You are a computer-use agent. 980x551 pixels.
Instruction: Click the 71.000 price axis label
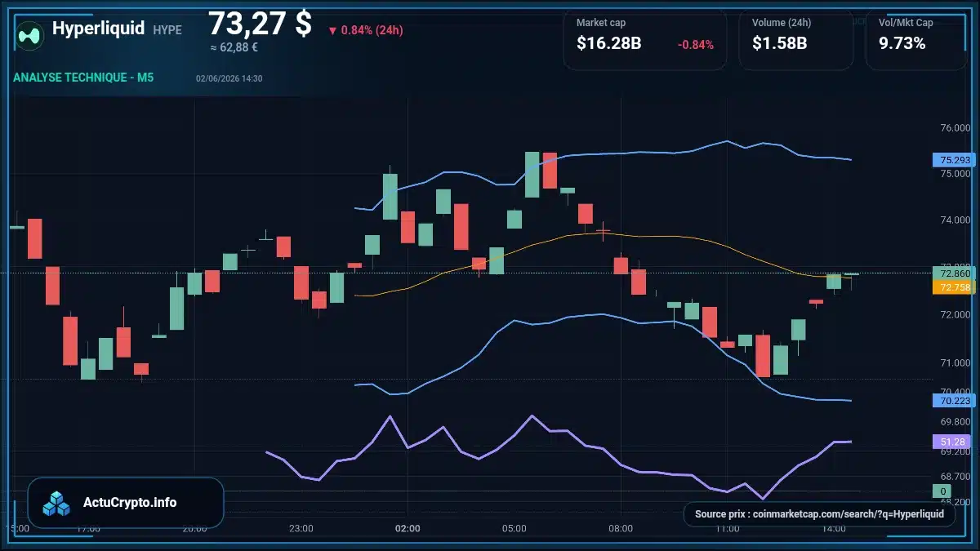955,362
